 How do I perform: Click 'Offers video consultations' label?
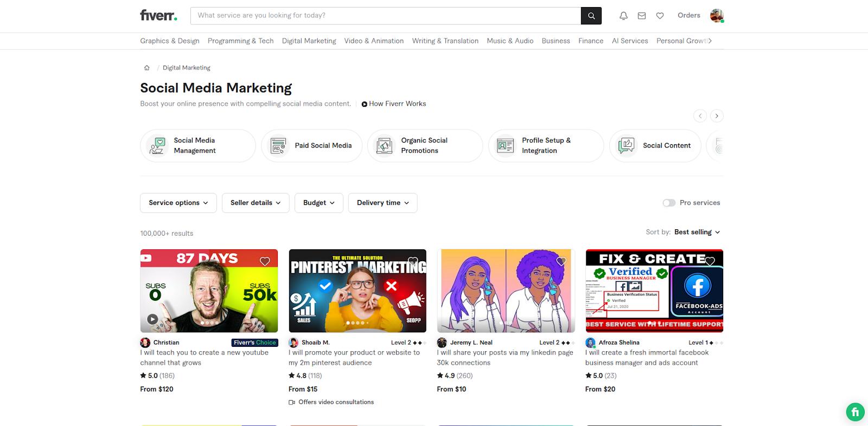point(336,402)
